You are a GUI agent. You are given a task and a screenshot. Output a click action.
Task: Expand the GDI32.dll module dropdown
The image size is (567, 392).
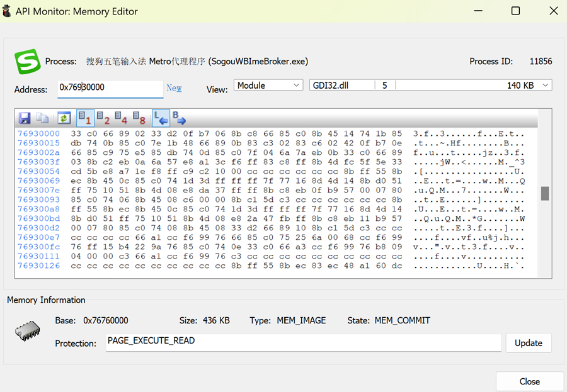(x=546, y=86)
